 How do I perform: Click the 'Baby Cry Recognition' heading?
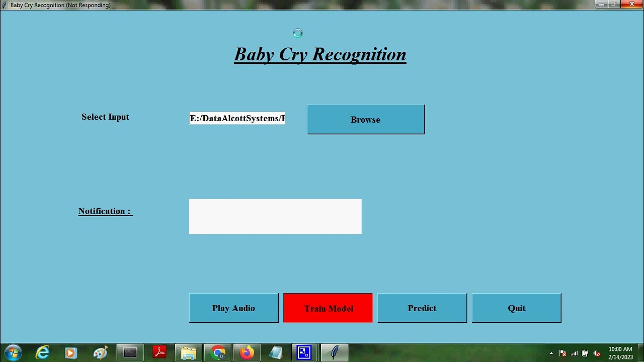point(320,54)
